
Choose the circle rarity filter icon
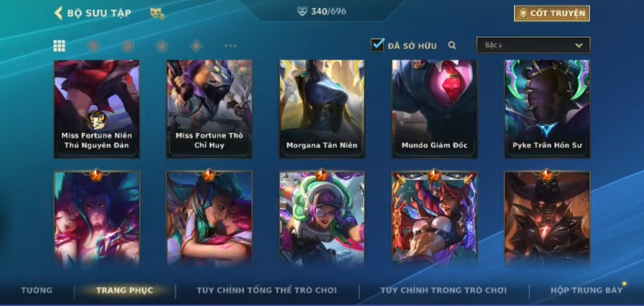[x=94, y=46]
